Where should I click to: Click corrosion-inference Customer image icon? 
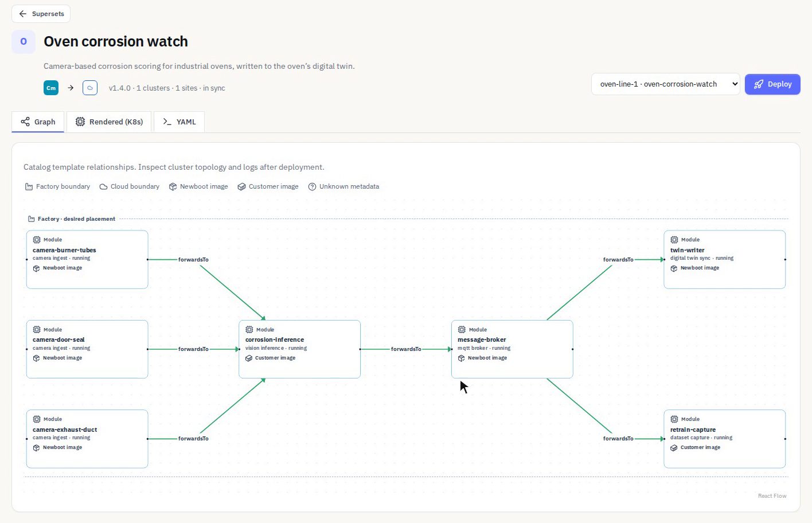point(249,358)
